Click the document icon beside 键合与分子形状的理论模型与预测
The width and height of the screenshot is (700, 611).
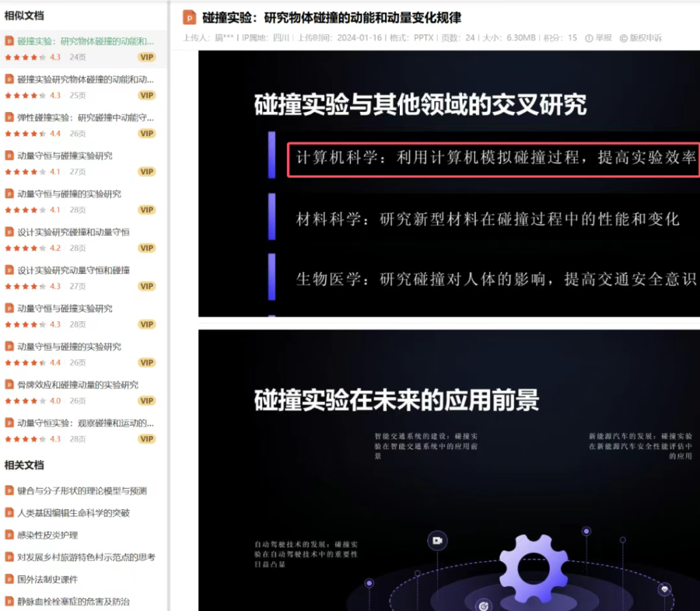coord(9,490)
